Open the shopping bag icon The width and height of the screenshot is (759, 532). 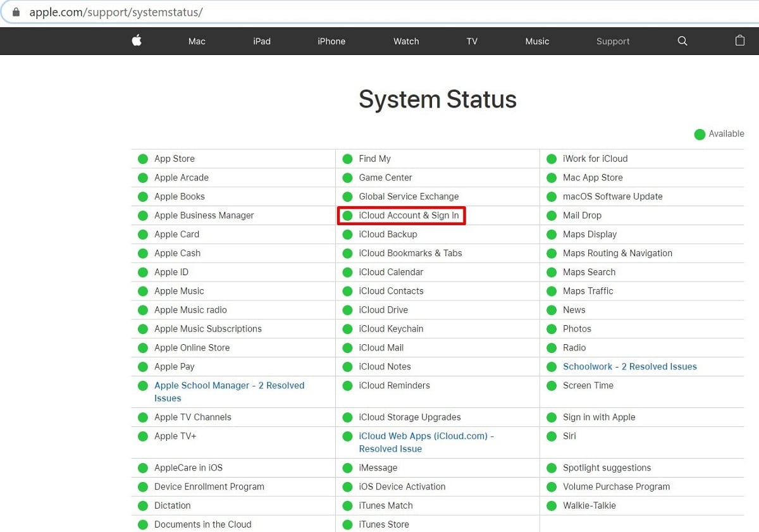tap(740, 40)
